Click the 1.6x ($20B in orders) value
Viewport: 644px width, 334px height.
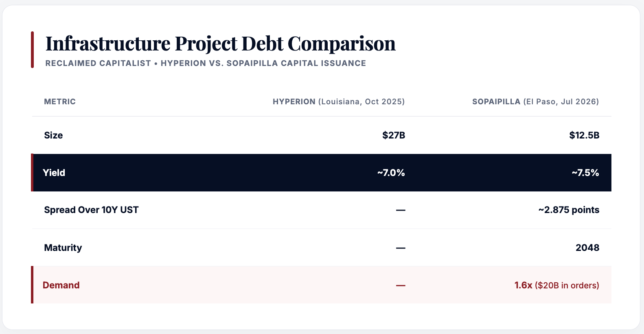pos(556,285)
